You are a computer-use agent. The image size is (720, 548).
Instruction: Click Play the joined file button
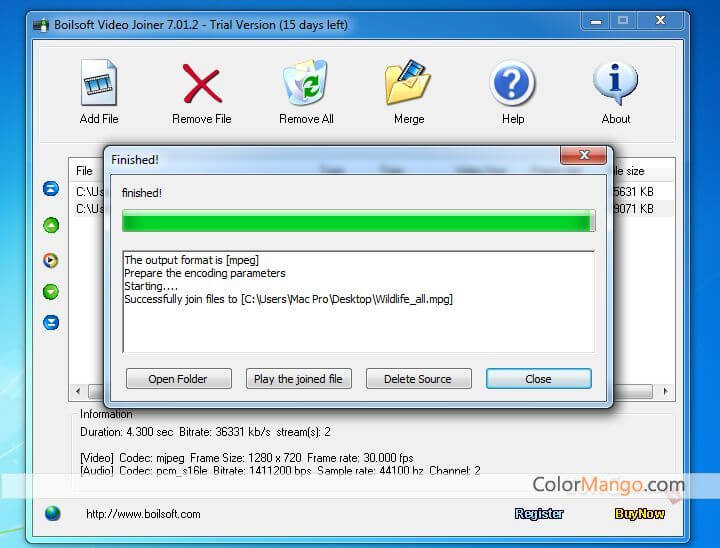tap(298, 379)
